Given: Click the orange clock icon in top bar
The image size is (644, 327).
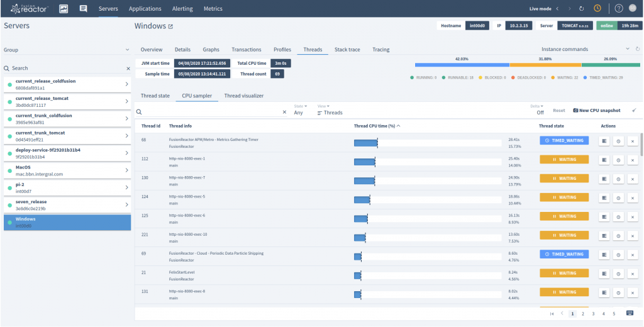Looking at the screenshot, I should [597, 9].
